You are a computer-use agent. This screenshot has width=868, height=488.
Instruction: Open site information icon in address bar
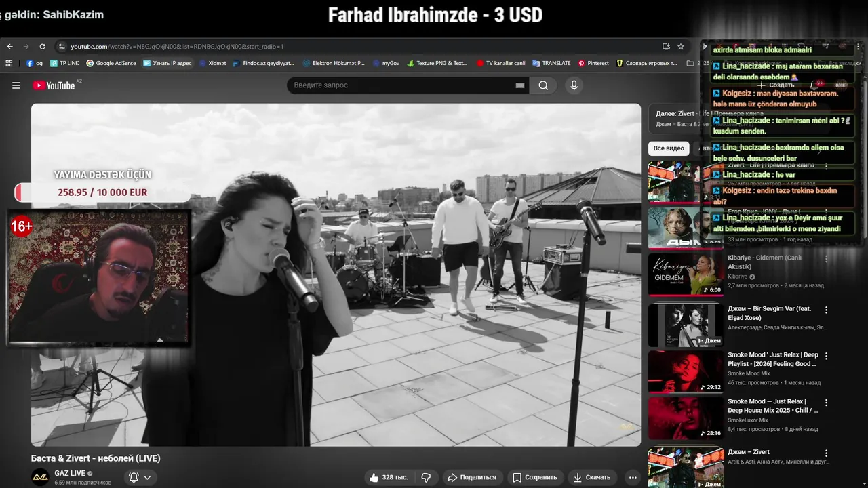click(x=62, y=47)
